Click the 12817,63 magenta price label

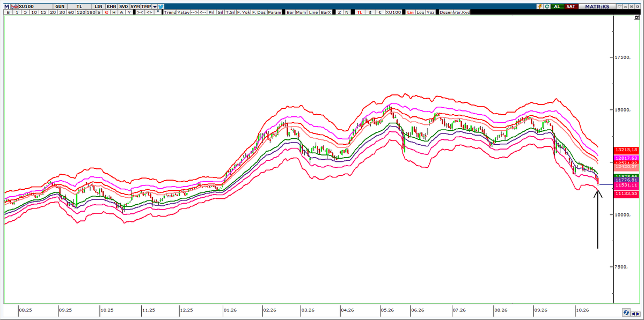point(626,158)
